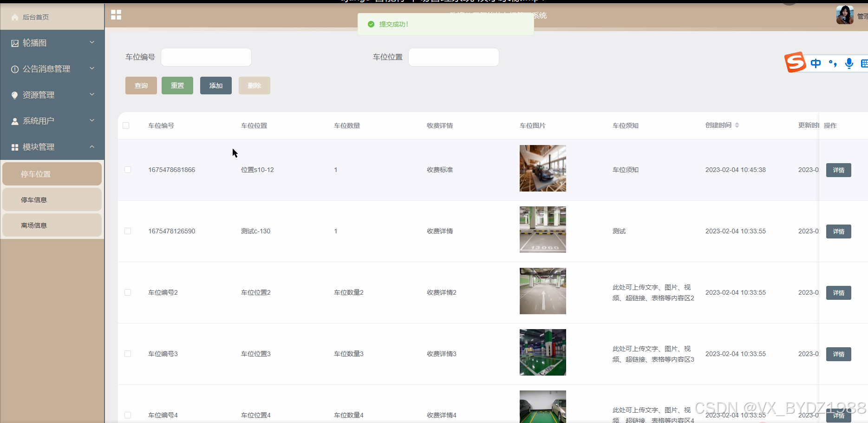Click the punctuation mode icon in IME bar
The height and width of the screenshot is (423, 868).
click(x=833, y=63)
